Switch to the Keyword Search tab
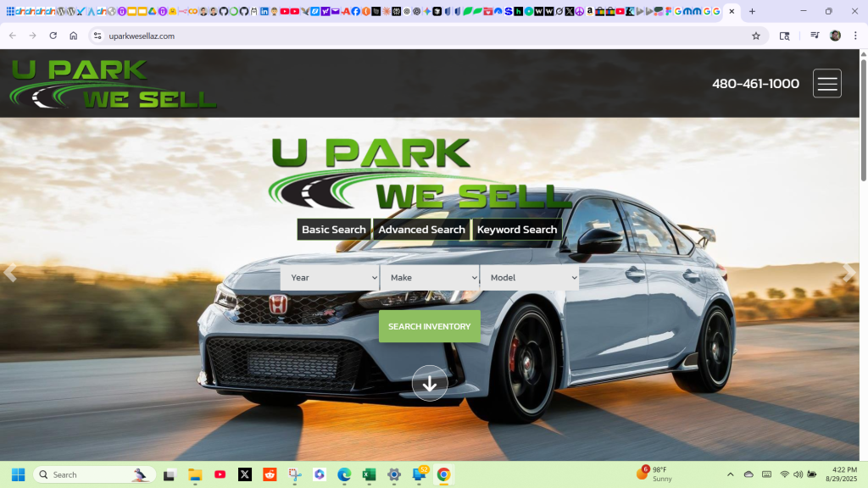Image resolution: width=868 pixels, height=488 pixels. [517, 230]
